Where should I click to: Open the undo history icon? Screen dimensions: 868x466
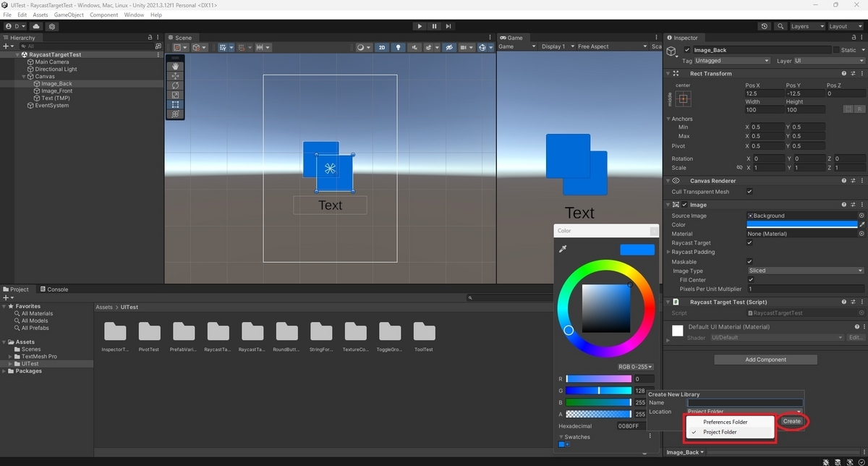coord(765,26)
